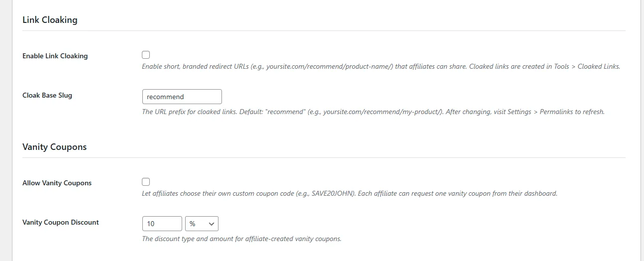
Task: Click the Vanity Coupon Discount amount field
Action: coord(162,224)
